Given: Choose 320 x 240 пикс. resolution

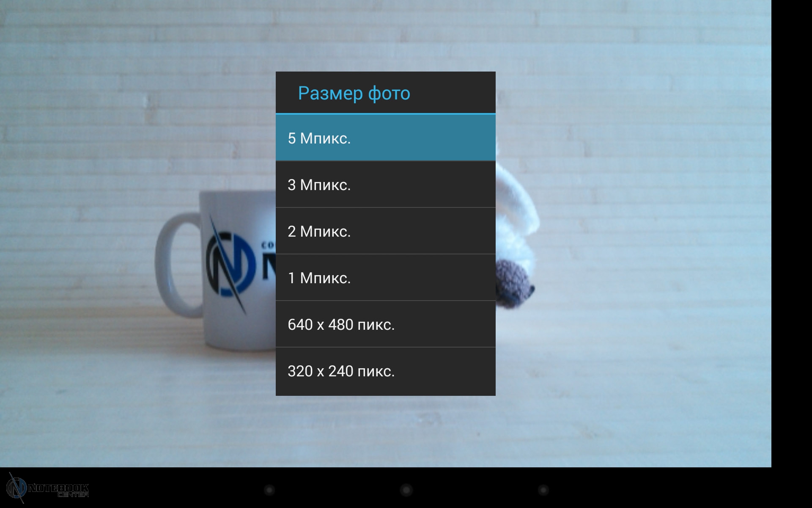Looking at the screenshot, I should (x=385, y=371).
